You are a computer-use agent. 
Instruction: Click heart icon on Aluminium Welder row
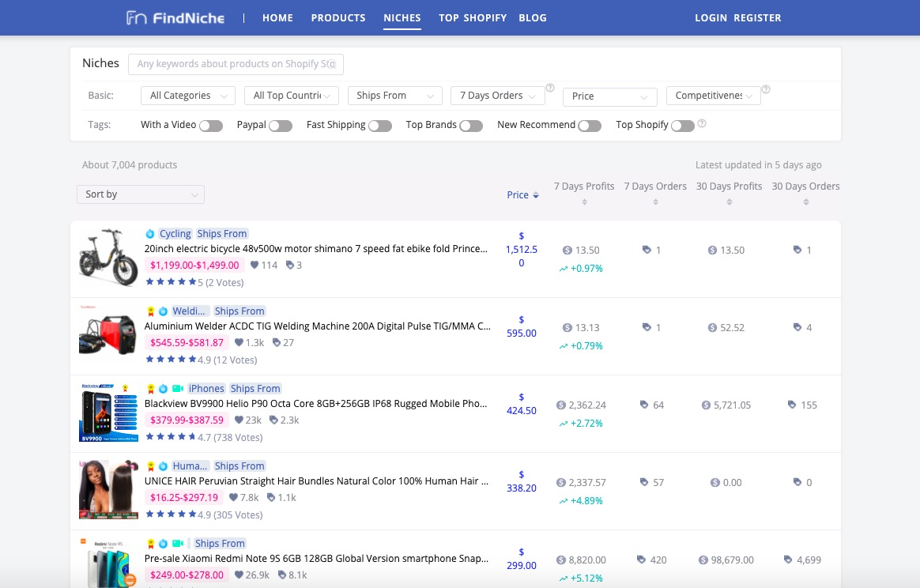(x=239, y=342)
